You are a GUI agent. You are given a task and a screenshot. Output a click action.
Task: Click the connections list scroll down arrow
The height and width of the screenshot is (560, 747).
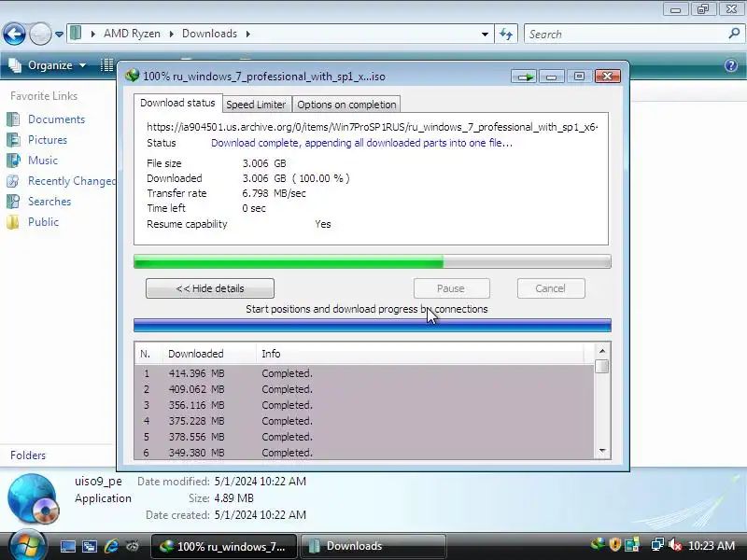[x=602, y=451]
